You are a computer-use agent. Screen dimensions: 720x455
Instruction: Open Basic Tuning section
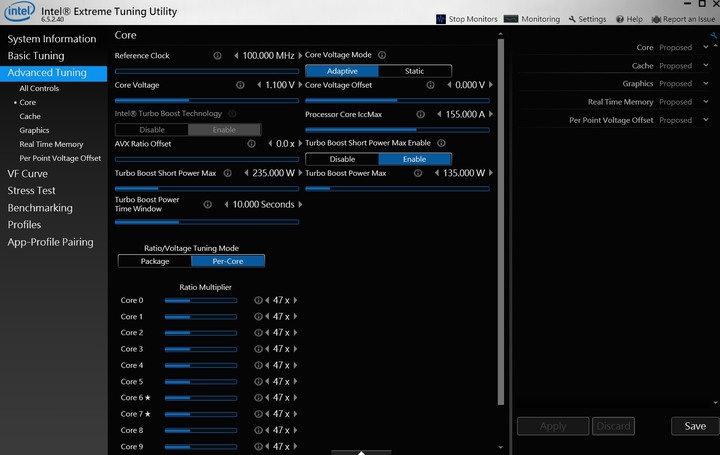point(36,56)
